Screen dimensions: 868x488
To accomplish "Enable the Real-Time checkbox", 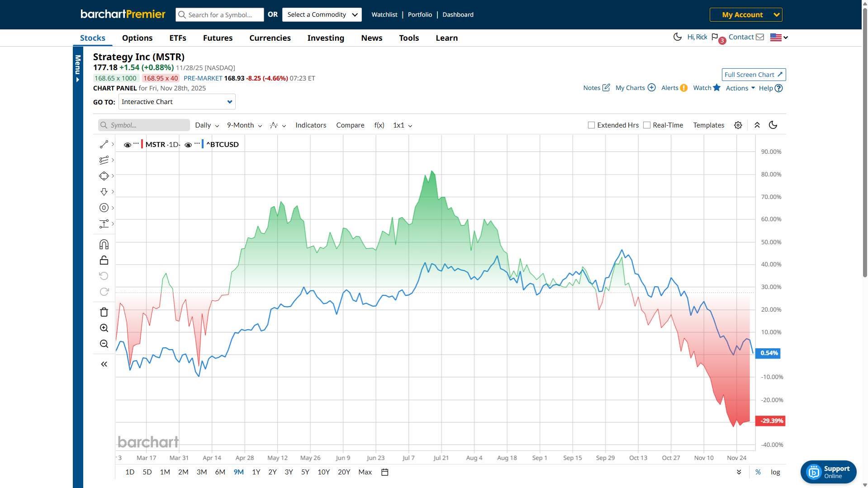I will tap(647, 125).
